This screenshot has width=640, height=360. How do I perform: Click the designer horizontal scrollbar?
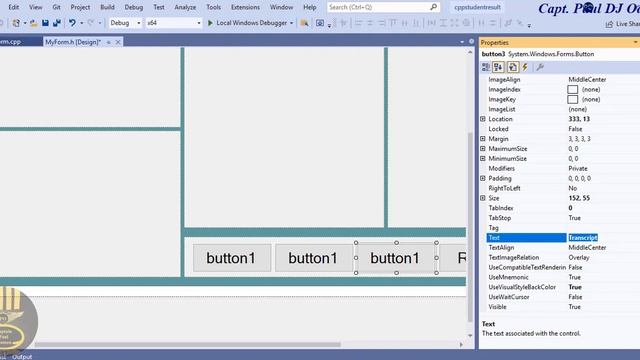point(187,344)
